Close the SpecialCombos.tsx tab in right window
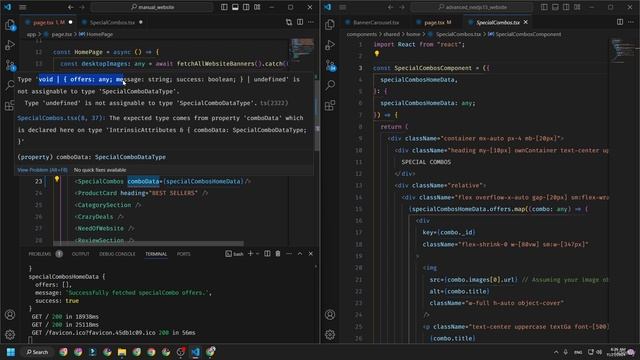640x360 pixels. coord(526,22)
